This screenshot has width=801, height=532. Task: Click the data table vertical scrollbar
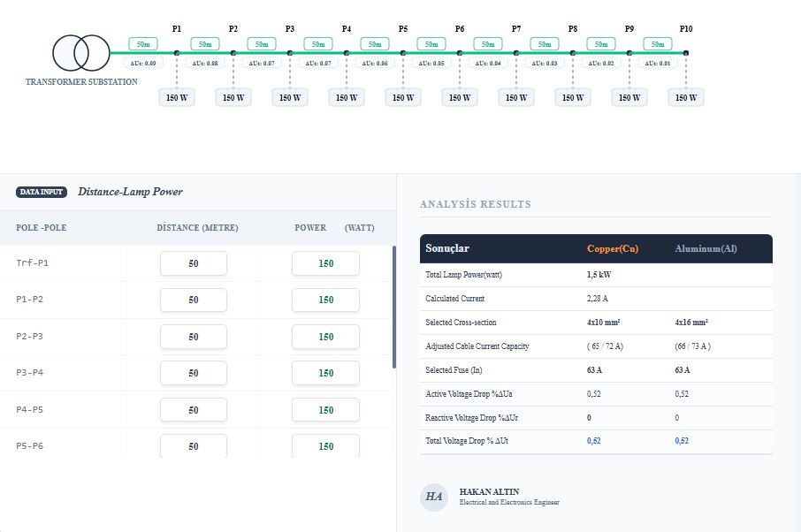click(393, 308)
